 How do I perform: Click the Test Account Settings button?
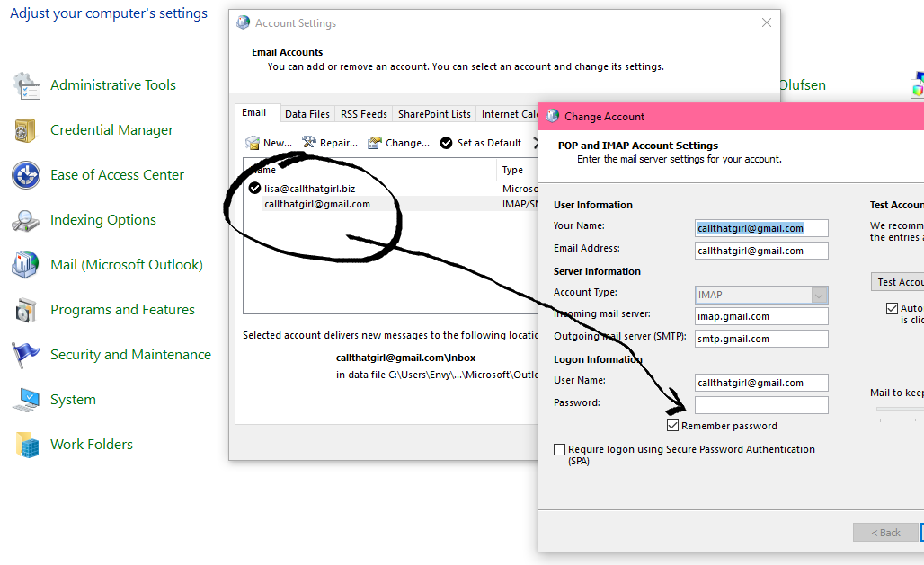pos(897,282)
